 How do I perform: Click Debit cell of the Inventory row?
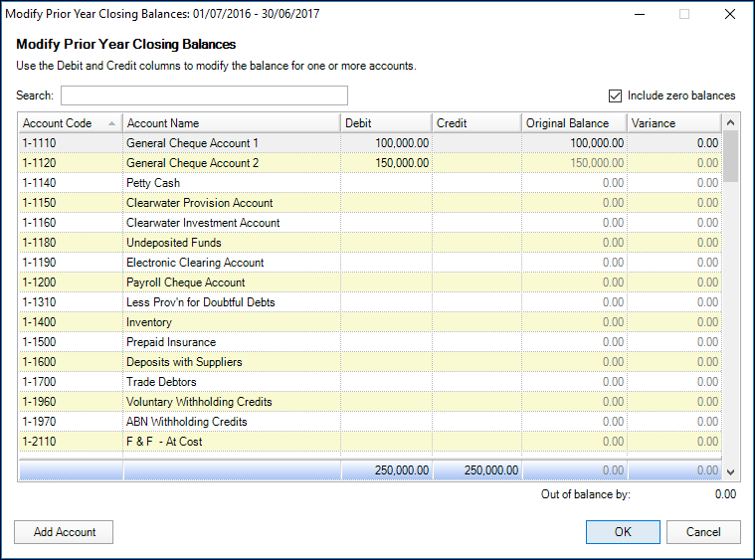386,322
